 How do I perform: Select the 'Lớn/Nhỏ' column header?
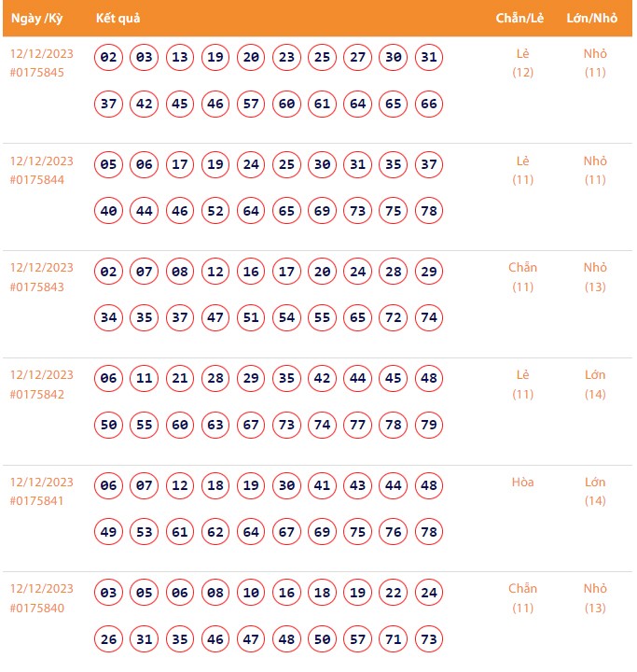click(592, 19)
